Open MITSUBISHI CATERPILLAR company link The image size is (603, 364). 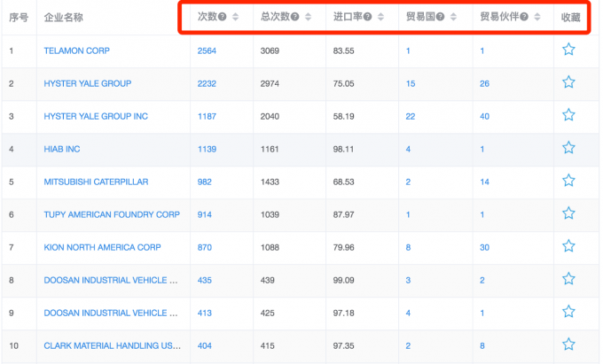click(x=96, y=182)
